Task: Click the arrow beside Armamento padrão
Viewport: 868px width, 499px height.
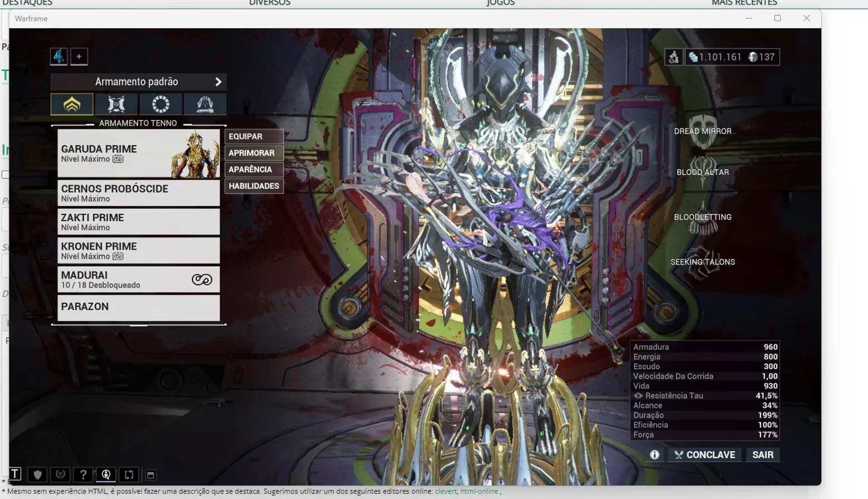Action: pos(218,82)
